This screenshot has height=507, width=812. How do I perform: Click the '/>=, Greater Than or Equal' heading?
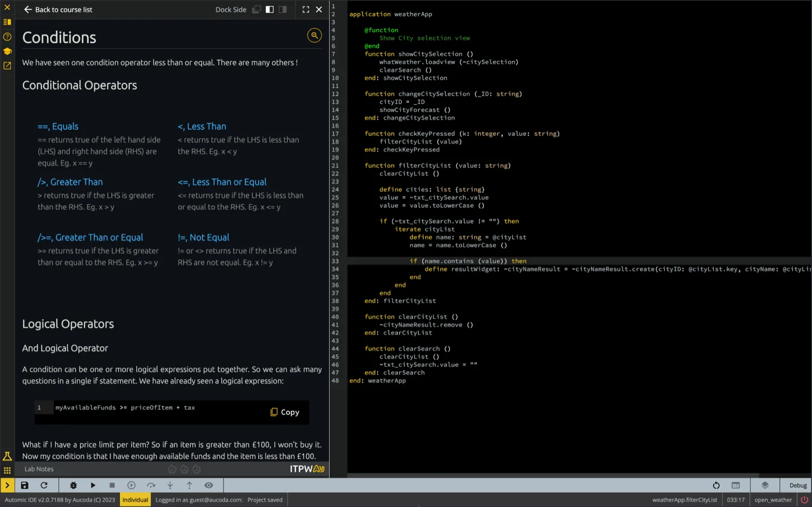(x=90, y=238)
